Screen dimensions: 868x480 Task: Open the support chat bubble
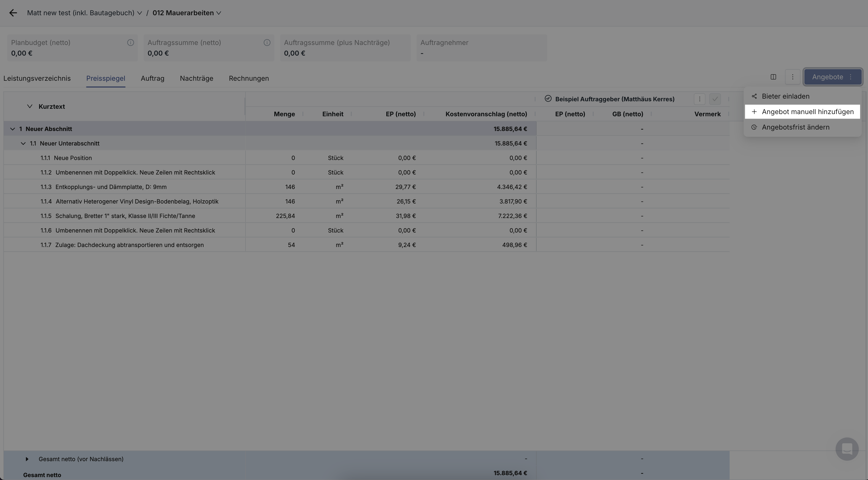(847, 449)
